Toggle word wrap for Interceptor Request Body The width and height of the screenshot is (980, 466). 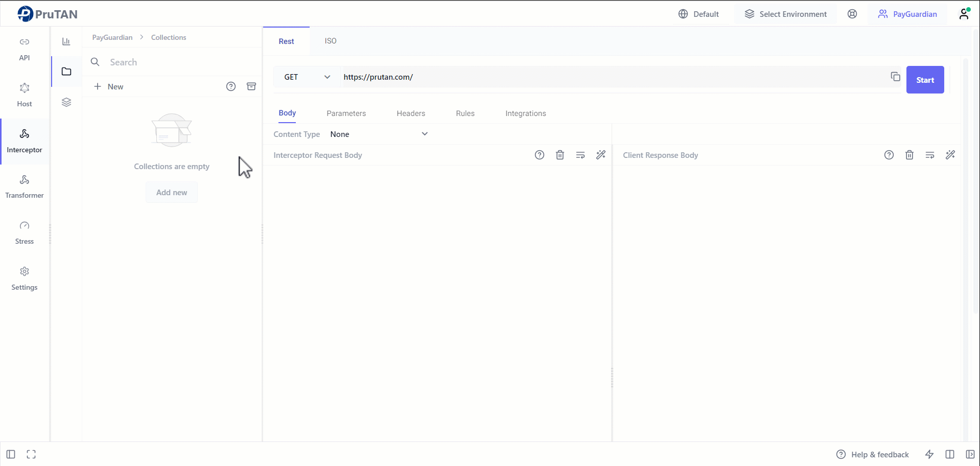580,155
